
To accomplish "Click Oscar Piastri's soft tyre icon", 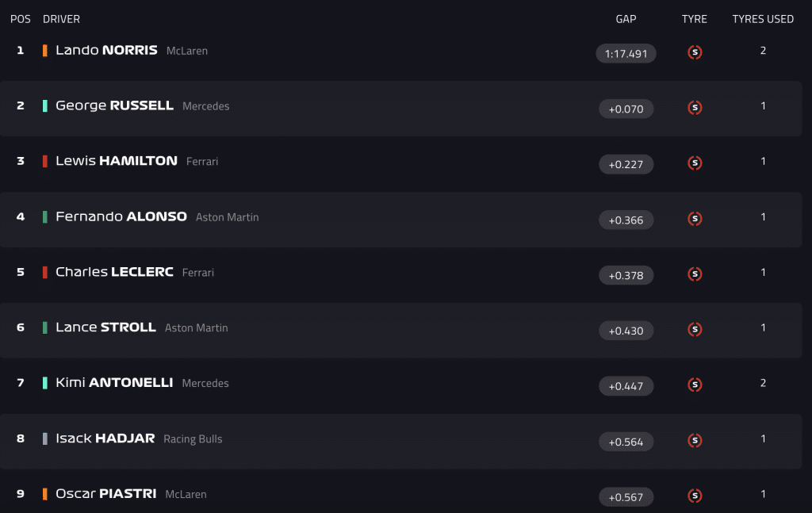I will [x=695, y=496].
